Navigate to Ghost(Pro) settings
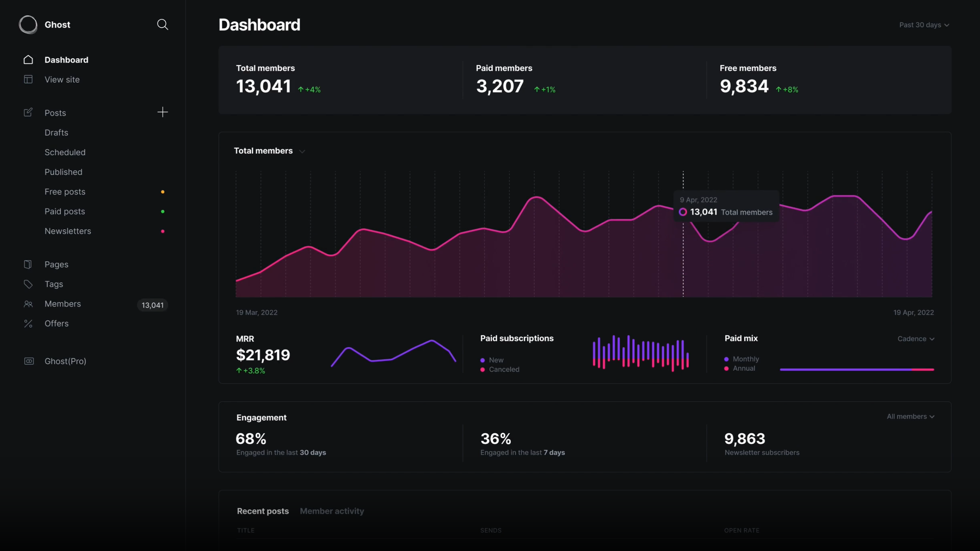 (x=65, y=361)
